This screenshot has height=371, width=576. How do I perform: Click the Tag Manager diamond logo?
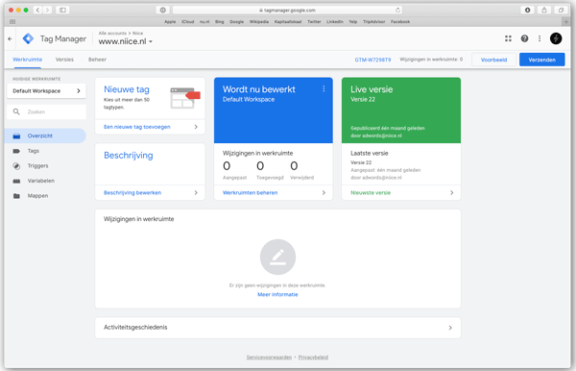coord(28,39)
